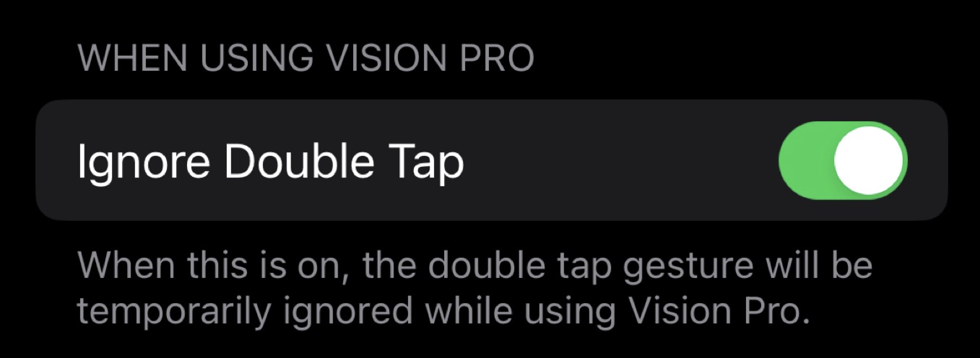Click the WHEN USING VISION PRO header
980x358 pixels.
coord(306,58)
